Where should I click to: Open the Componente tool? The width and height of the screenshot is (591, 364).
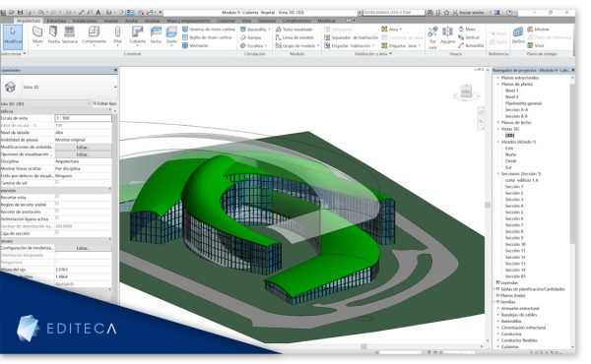pyautogui.click(x=94, y=35)
